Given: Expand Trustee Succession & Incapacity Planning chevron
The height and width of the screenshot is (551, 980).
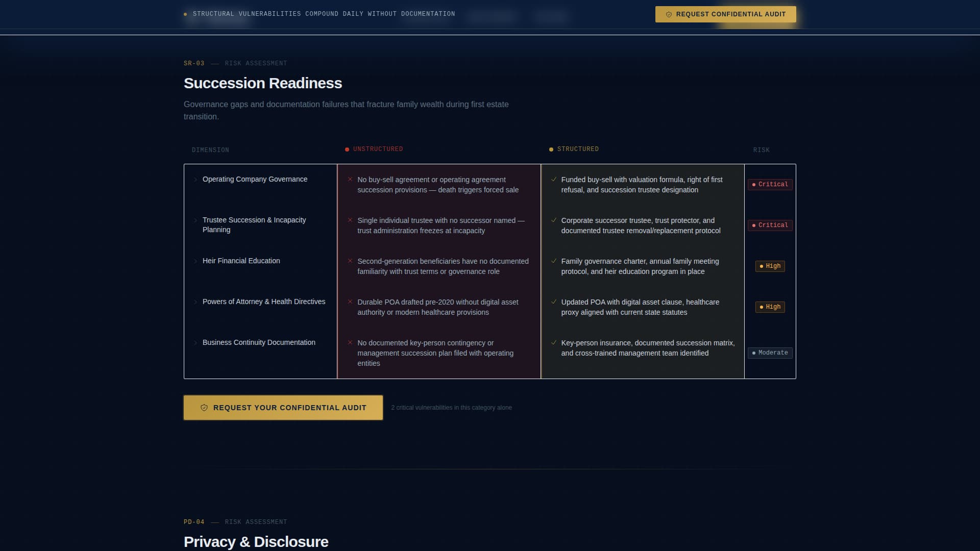Looking at the screenshot, I should tap(195, 220).
